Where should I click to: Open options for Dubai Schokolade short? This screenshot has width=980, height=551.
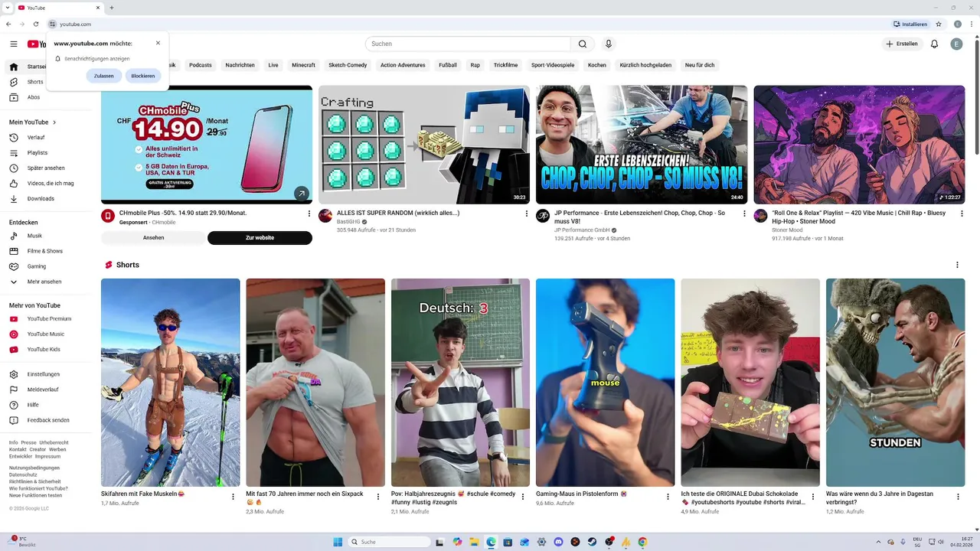click(813, 497)
